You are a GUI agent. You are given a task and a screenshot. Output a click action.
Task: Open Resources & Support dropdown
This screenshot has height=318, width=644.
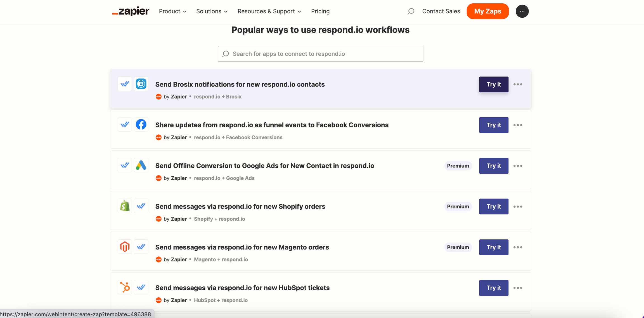click(x=269, y=11)
